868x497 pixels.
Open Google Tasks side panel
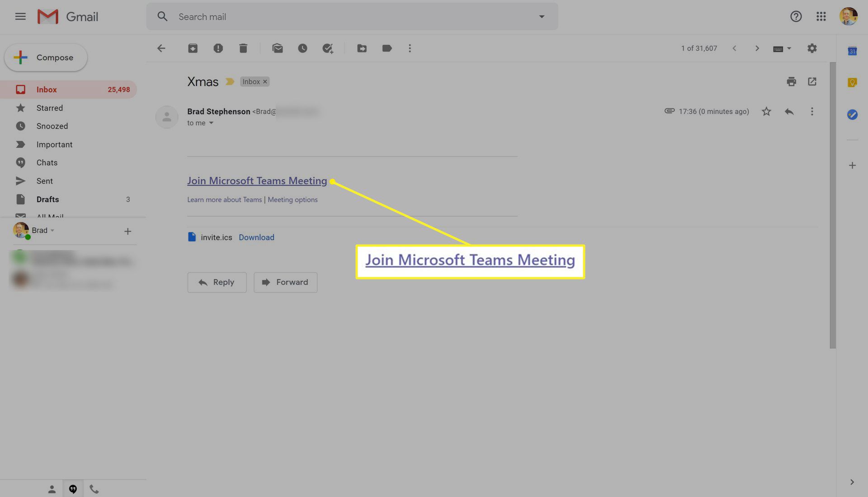click(x=852, y=115)
